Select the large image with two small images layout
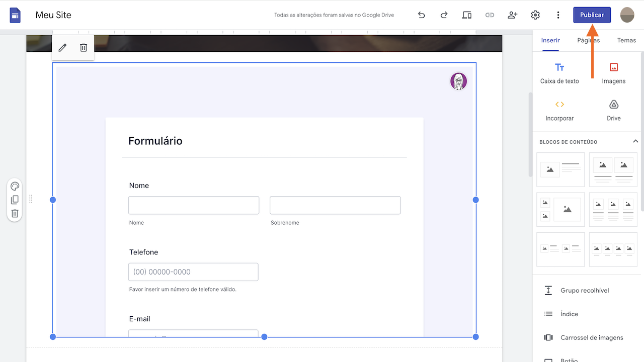644x362 pixels. point(560,210)
